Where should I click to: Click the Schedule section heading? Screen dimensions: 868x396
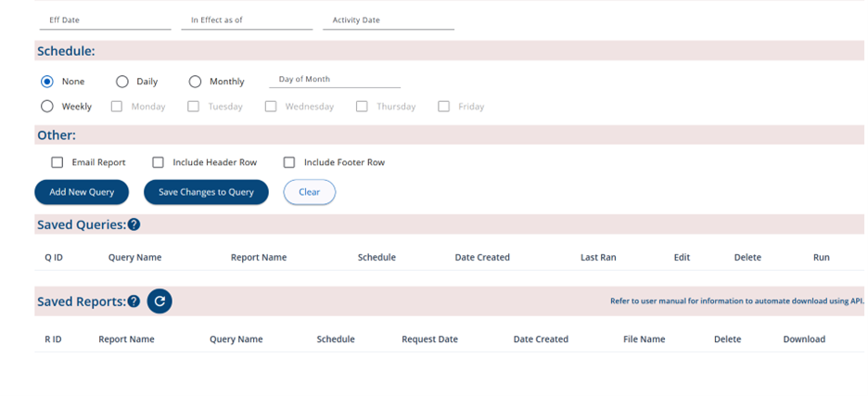coord(66,52)
